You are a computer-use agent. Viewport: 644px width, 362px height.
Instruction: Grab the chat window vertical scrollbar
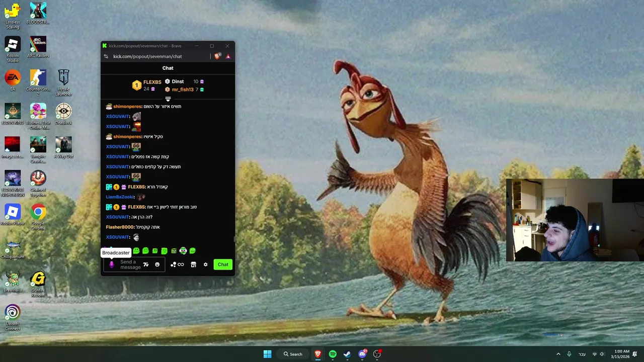point(234,240)
